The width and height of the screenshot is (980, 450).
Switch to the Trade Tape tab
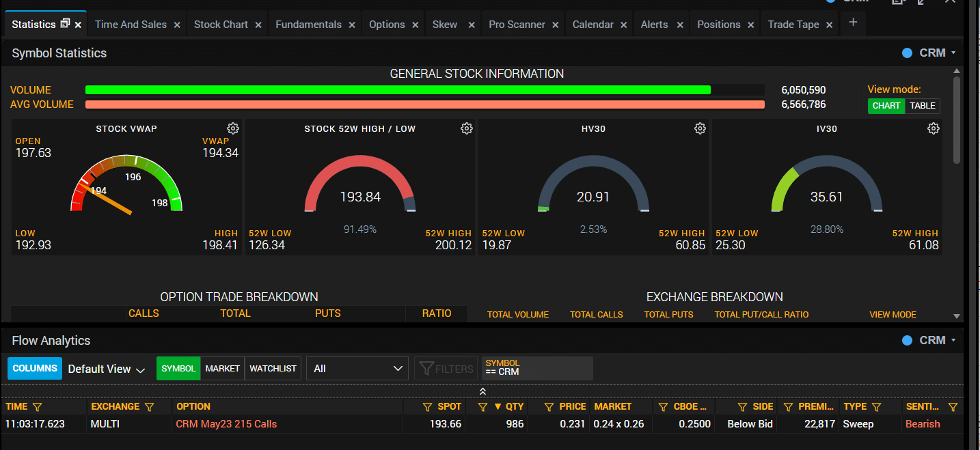793,25
